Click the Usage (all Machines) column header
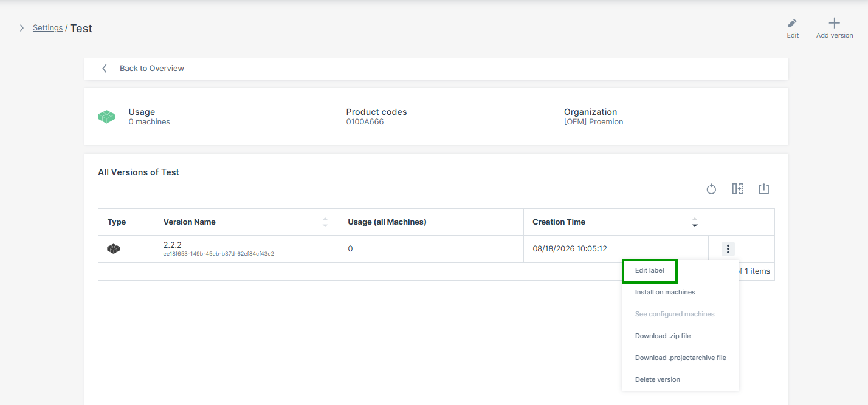868x405 pixels. (x=387, y=222)
